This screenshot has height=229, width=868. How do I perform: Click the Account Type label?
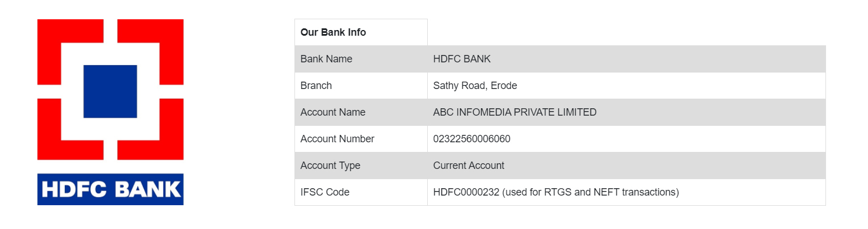(x=330, y=166)
